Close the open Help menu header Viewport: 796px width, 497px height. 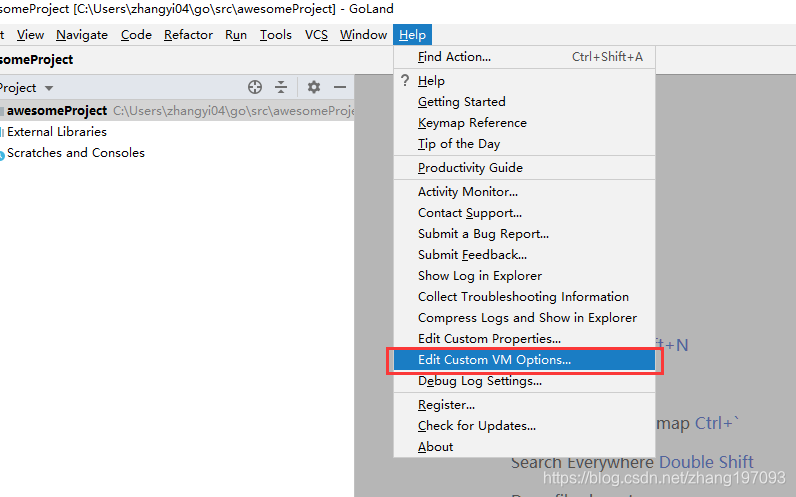[x=412, y=35]
